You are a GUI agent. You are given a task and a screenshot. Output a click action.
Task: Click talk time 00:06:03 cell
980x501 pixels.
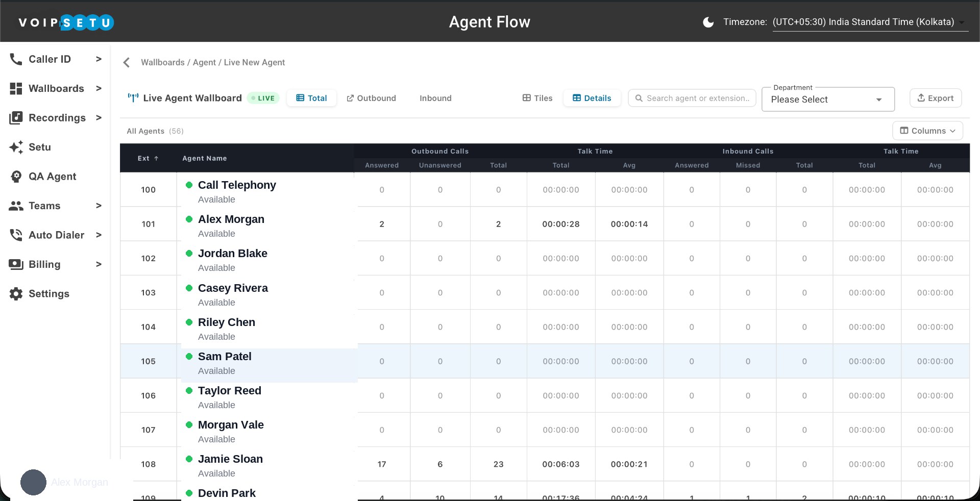(x=561, y=464)
